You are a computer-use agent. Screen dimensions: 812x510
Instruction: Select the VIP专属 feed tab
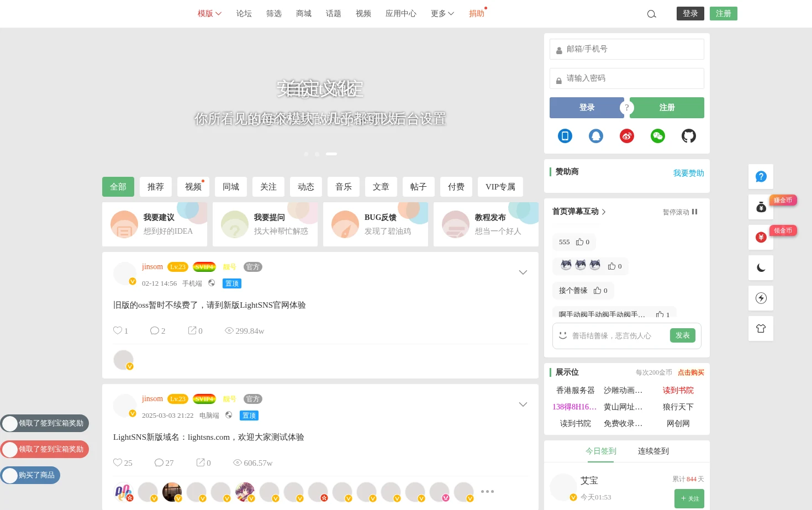500,187
